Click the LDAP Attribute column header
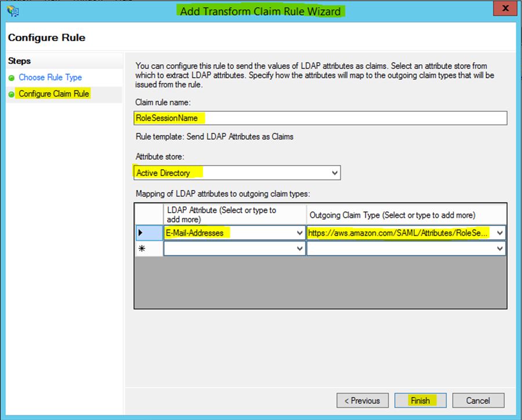 [x=234, y=214]
